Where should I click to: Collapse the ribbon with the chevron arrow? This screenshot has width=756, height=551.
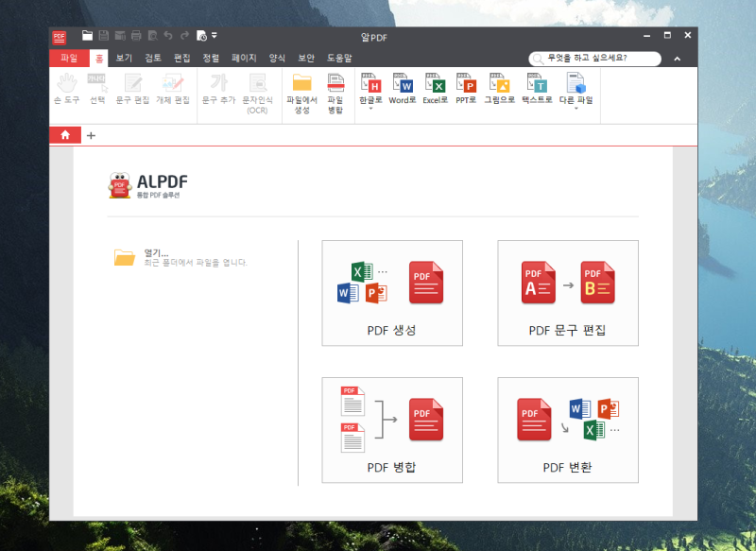(678, 59)
